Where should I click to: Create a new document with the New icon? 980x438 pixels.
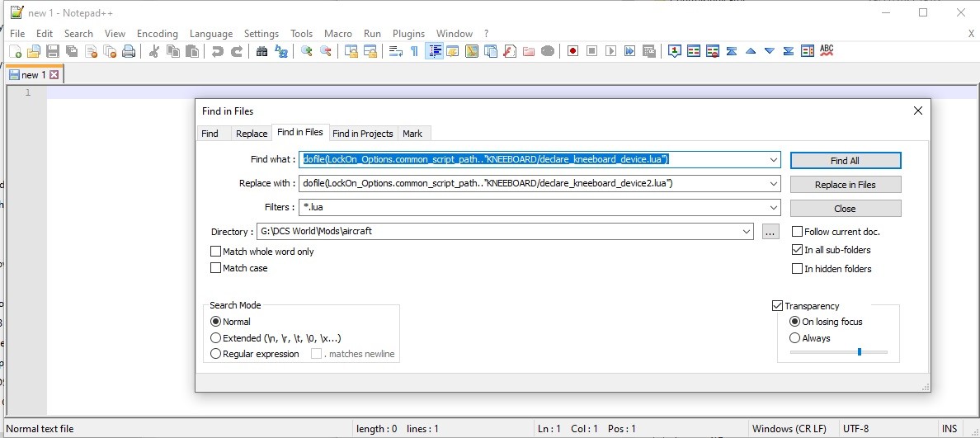click(x=15, y=51)
